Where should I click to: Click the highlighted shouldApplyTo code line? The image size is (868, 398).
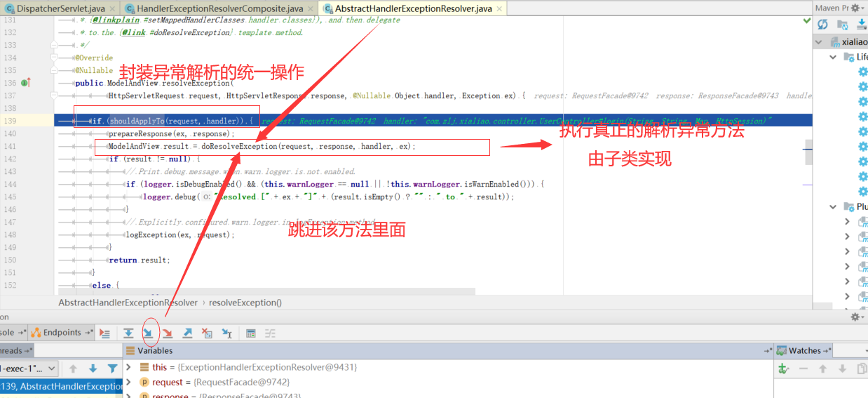click(x=433, y=121)
